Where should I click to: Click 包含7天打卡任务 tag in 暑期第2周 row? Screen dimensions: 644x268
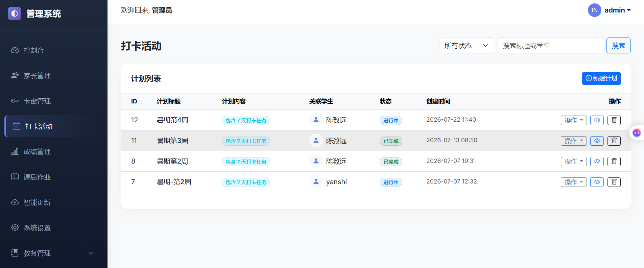click(246, 162)
